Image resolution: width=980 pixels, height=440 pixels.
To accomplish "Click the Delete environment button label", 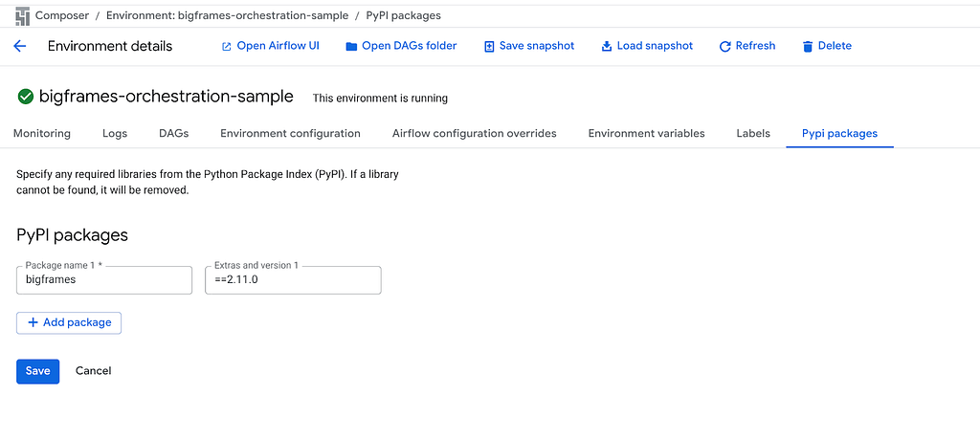I will click(835, 46).
